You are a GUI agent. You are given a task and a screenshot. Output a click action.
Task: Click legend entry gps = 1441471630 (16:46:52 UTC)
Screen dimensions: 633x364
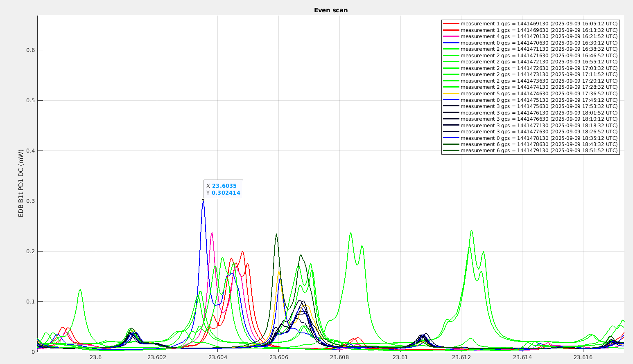tap(530, 56)
